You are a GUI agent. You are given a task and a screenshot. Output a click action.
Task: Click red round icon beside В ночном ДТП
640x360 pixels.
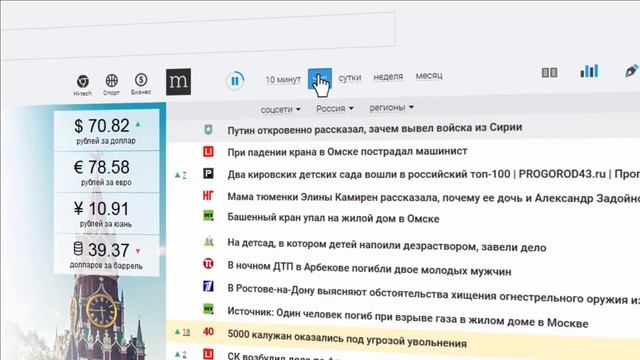208,264
